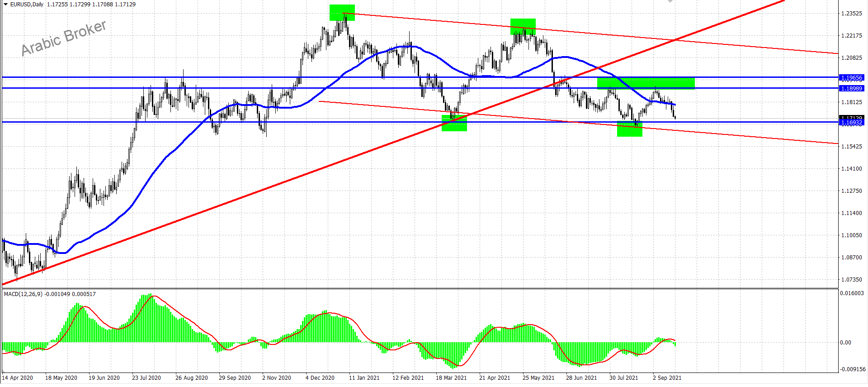Click the 1.20825 price axis value
Viewport: 868px width, 387px height.
click(x=851, y=58)
